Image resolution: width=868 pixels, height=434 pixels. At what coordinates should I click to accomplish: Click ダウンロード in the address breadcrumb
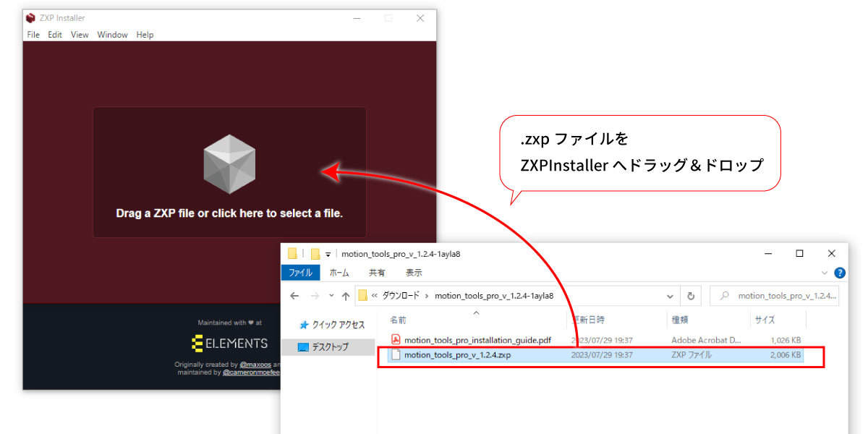pyautogui.click(x=401, y=296)
